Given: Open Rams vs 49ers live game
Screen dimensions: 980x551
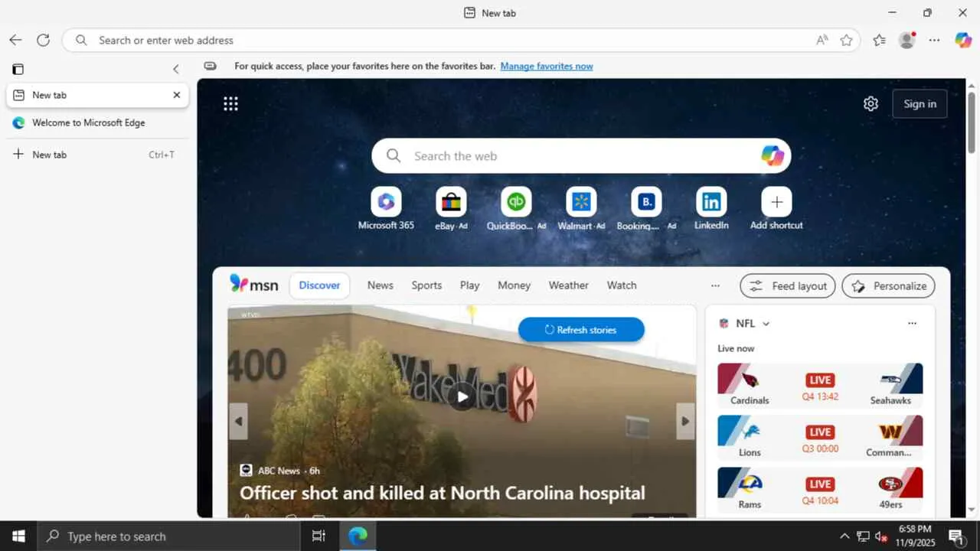Looking at the screenshot, I should 820,489.
